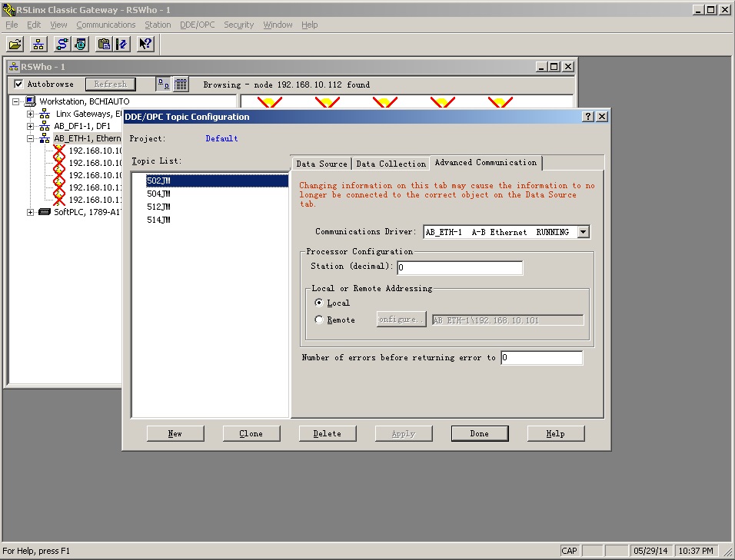Viewport: 735px width, 560px height.
Task: Select the Remote addressing radio button
Action: point(319,320)
